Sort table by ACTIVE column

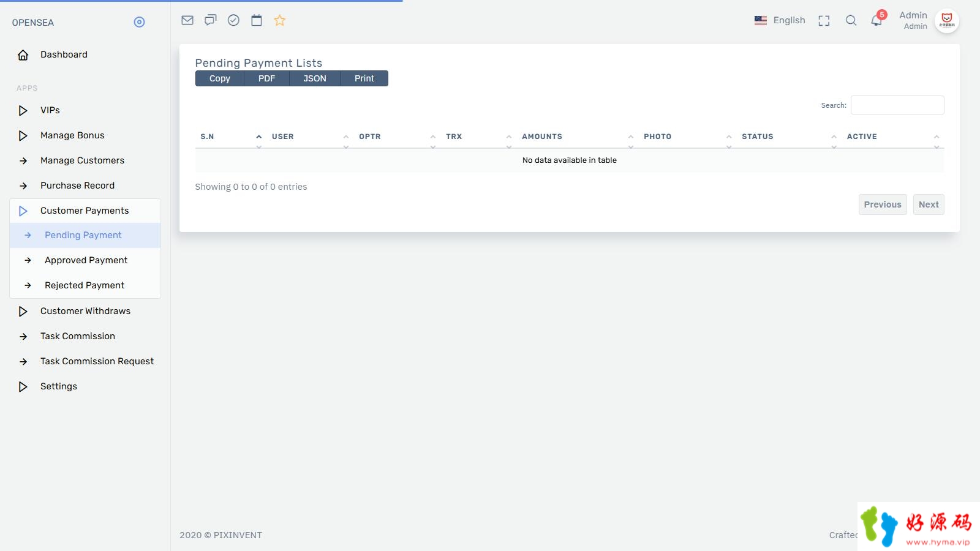click(893, 137)
